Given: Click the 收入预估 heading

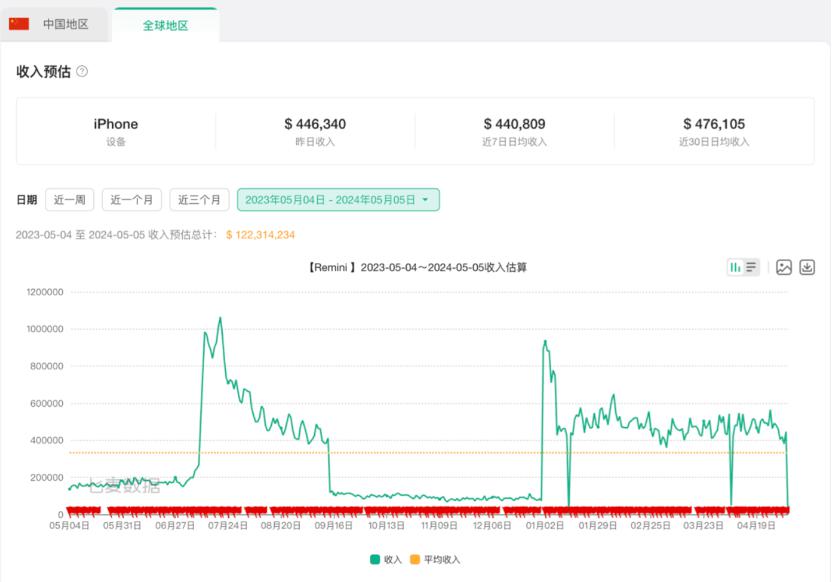Looking at the screenshot, I should pos(44,72).
